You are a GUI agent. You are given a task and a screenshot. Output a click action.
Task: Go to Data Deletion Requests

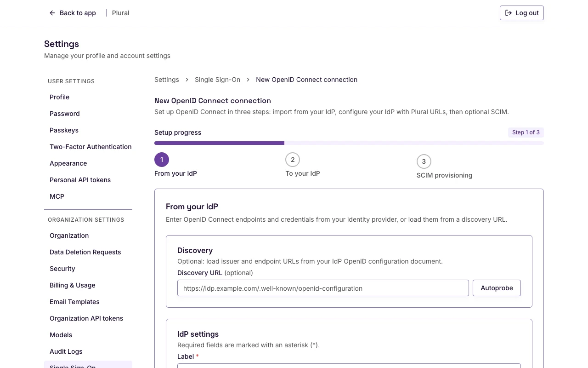[88, 252]
